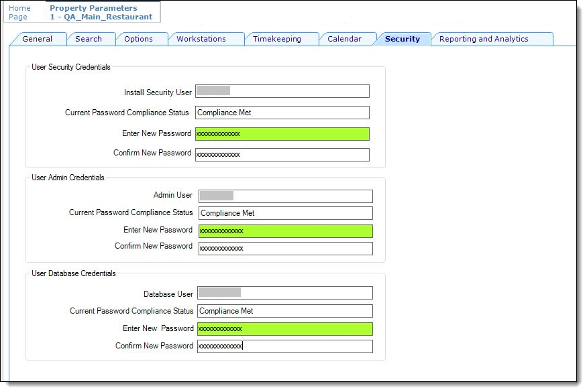Focus Security Credentials Confirm New Password field
Screen dimensions: 587x392
[282, 155]
